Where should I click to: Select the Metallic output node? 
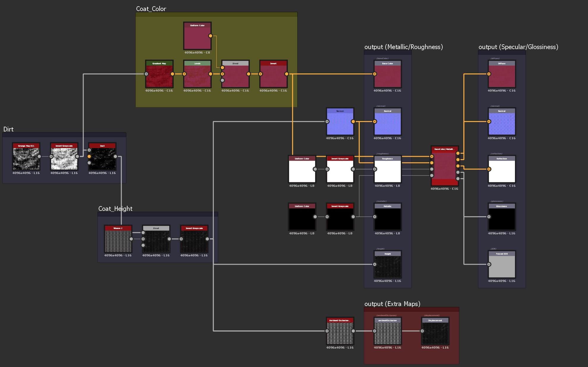point(388,217)
